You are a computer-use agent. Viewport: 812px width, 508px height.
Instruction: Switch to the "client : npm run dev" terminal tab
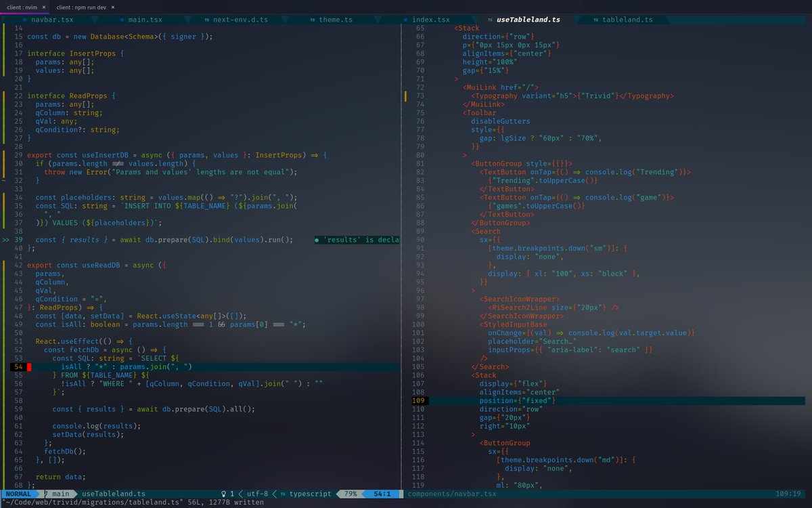85,6
